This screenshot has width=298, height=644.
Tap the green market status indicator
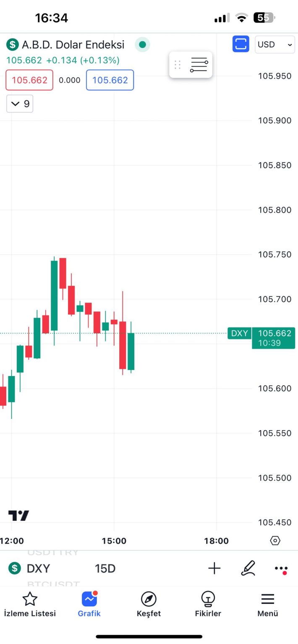click(142, 44)
